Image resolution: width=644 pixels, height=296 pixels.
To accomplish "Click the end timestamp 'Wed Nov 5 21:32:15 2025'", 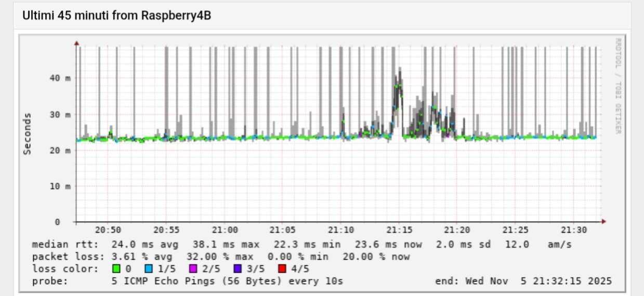I will (538, 281).
